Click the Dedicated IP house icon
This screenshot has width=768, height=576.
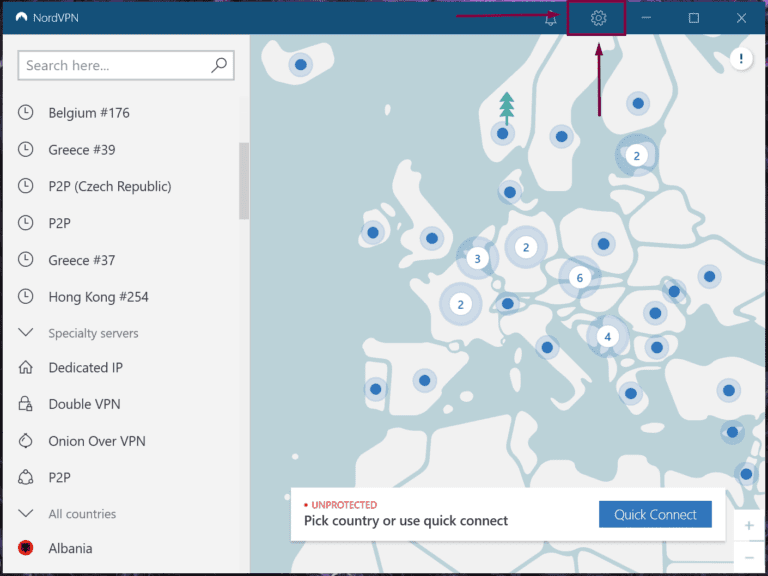pos(26,368)
